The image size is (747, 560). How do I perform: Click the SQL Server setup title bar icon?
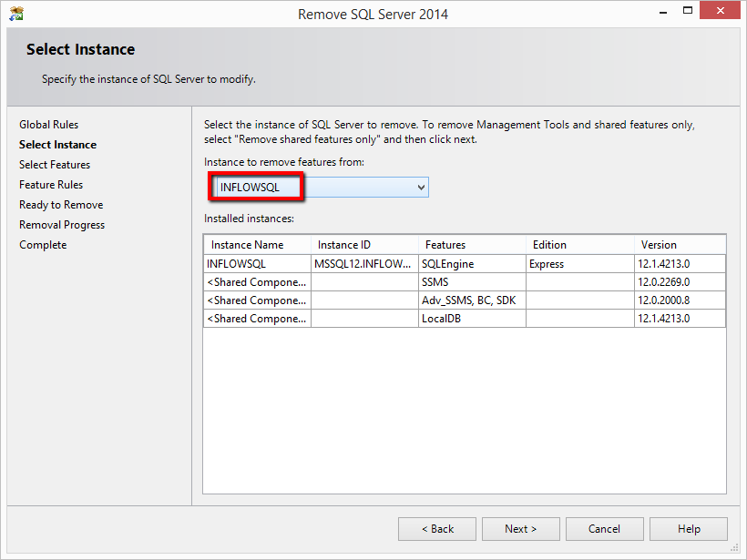point(16,14)
